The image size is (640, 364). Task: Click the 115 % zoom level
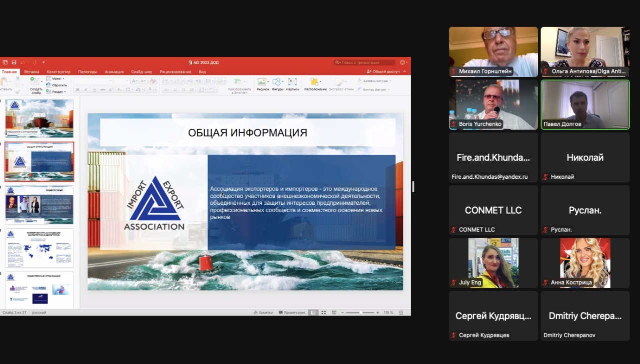[x=388, y=313]
